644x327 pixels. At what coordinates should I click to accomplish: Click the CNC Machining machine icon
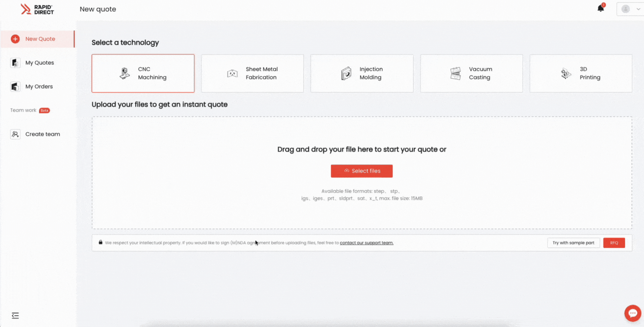pyautogui.click(x=124, y=73)
